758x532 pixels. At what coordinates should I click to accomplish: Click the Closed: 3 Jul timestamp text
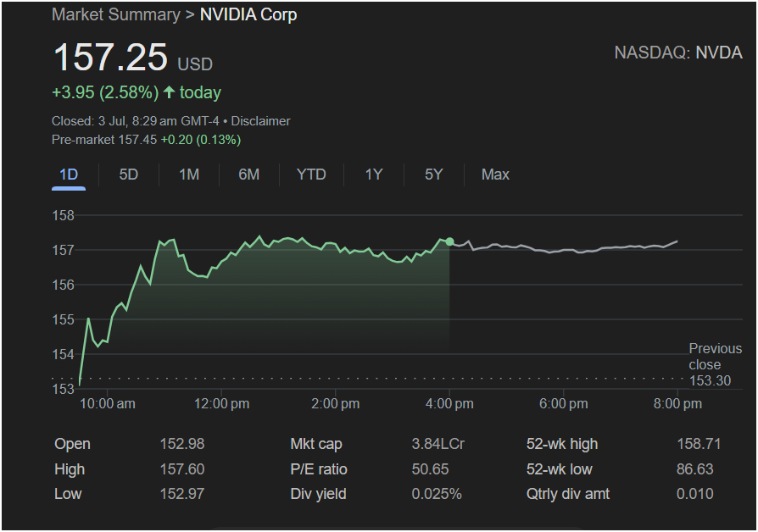[x=136, y=121]
